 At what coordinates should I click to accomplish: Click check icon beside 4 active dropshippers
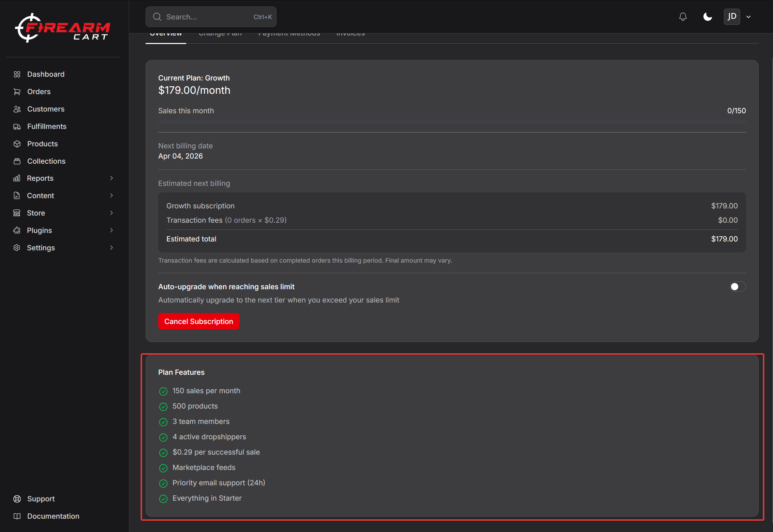click(163, 437)
